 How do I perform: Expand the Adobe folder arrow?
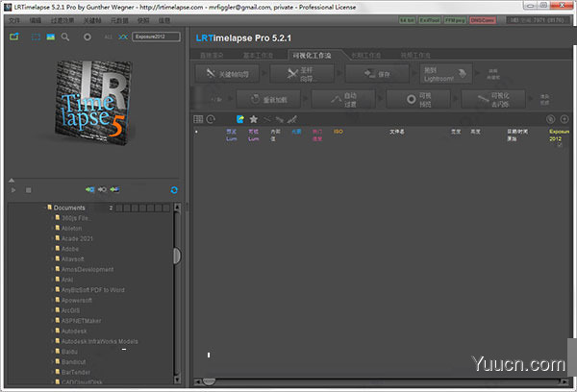coord(52,249)
